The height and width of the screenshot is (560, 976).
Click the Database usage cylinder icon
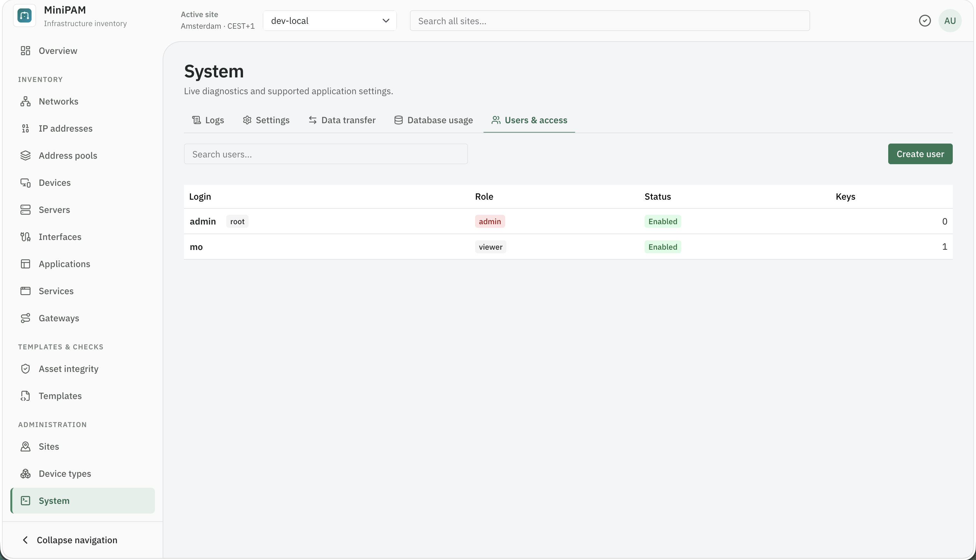click(x=399, y=120)
